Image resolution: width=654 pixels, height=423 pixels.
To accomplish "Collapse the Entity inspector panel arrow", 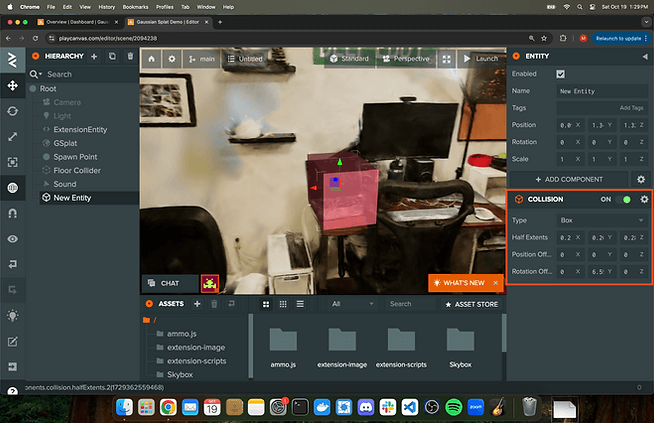I will pos(644,57).
